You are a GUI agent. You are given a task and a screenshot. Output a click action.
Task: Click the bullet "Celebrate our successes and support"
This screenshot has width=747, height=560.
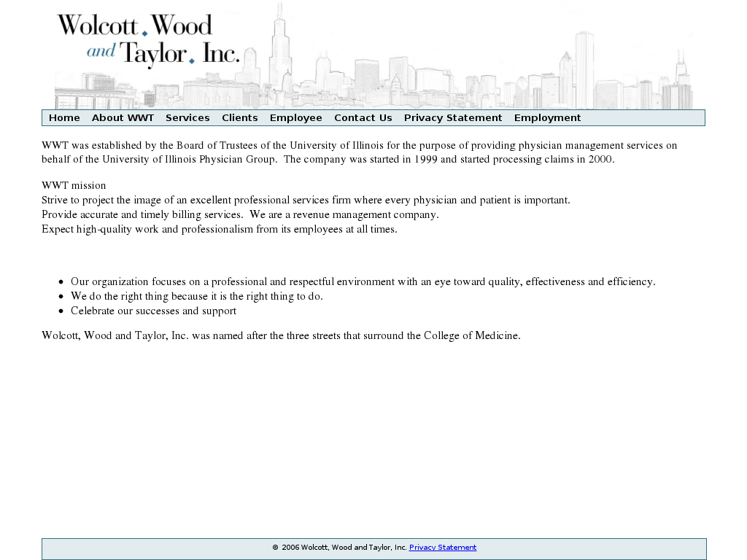153,311
